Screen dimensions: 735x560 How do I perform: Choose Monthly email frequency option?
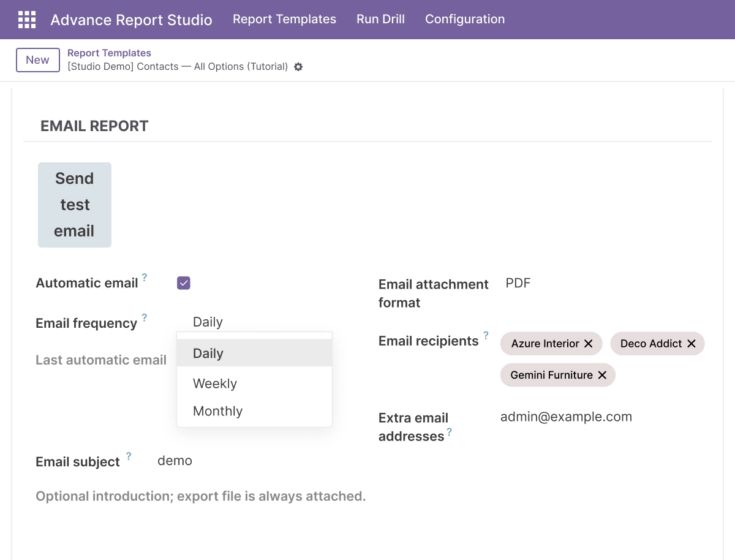click(x=254, y=411)
